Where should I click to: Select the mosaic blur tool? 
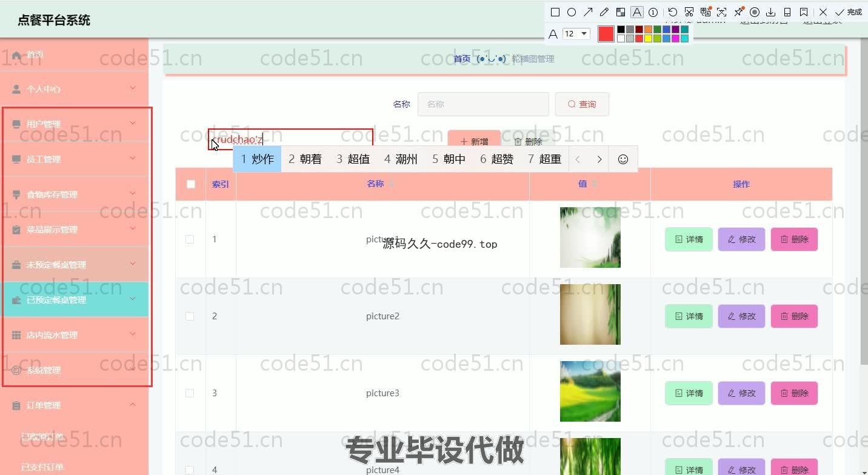[x=621, y=12]
